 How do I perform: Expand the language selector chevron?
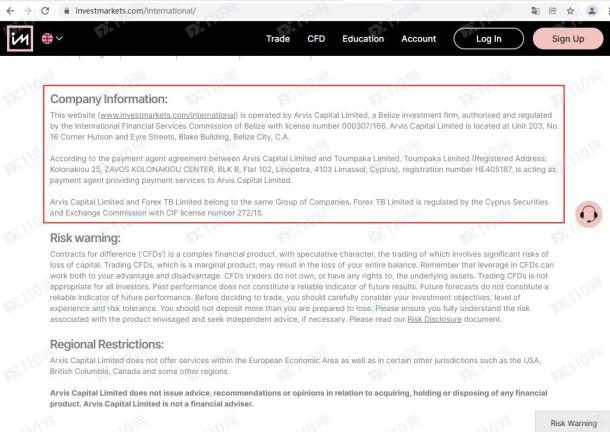coord(59,38)
